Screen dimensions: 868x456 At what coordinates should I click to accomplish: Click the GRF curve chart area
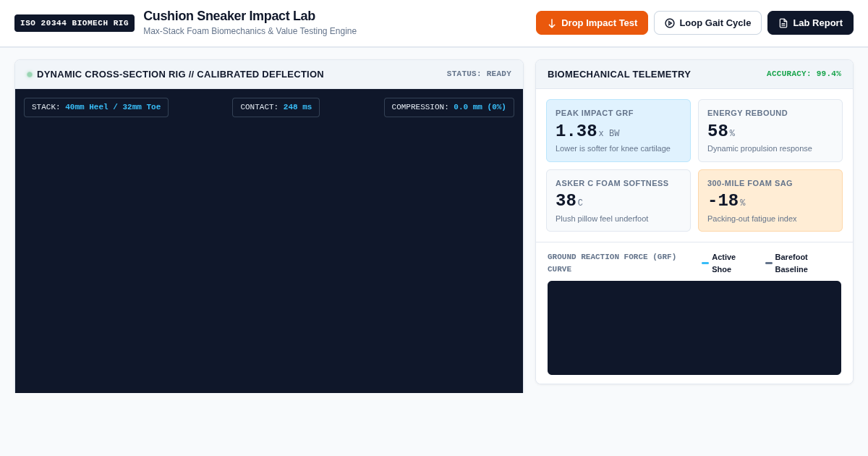click(x=694, y=328)
